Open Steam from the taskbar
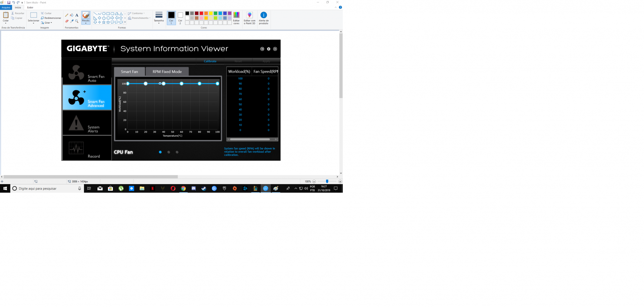The image size is (644, 307). (204, 189)
